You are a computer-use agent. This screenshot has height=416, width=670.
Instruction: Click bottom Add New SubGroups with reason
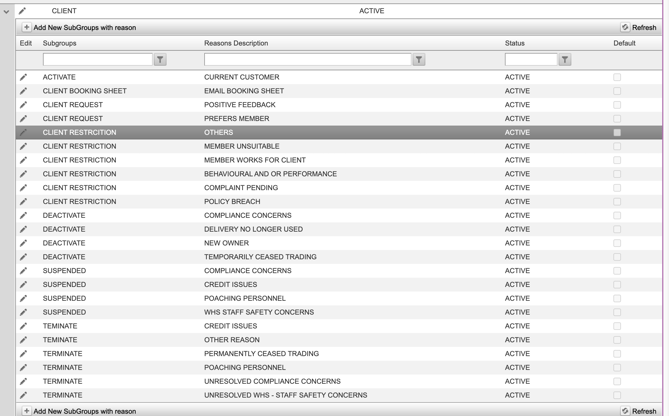click(x=79, y=411)
